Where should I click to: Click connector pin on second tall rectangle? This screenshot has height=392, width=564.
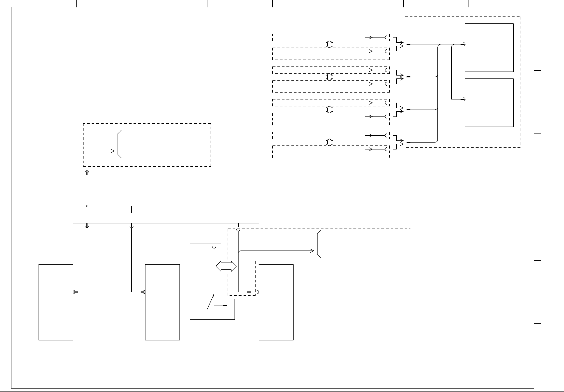[x=143, y=292]
